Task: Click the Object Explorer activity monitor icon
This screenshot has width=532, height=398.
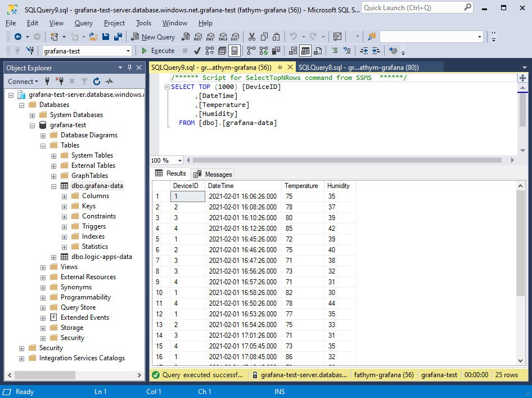Action: (109, 82)
